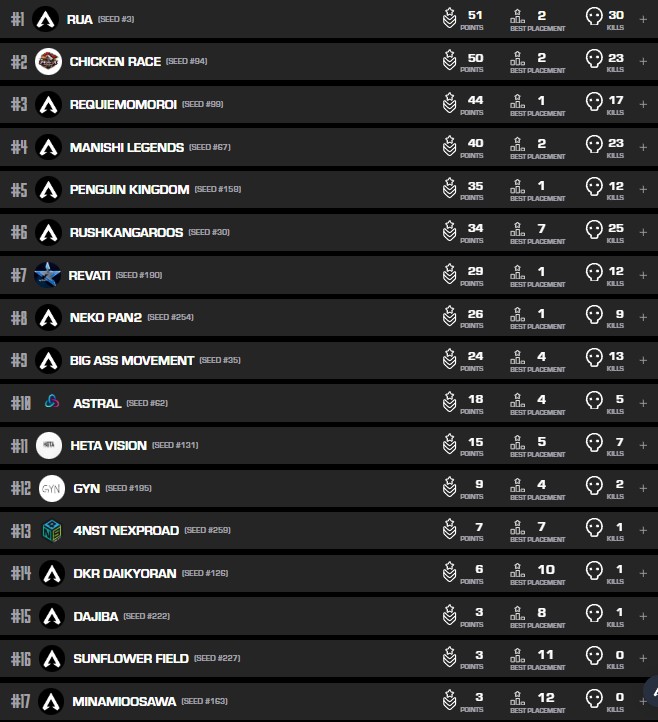Expand the RUA team row details
Image resolution: width=658 pixels, height=722 pixels.
click(x=643, y=19)
